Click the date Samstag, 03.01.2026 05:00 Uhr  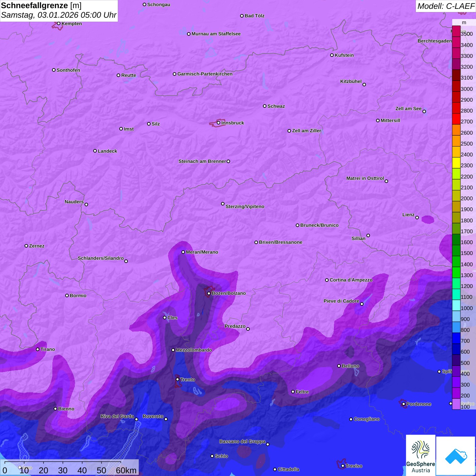tap(58, 15)
